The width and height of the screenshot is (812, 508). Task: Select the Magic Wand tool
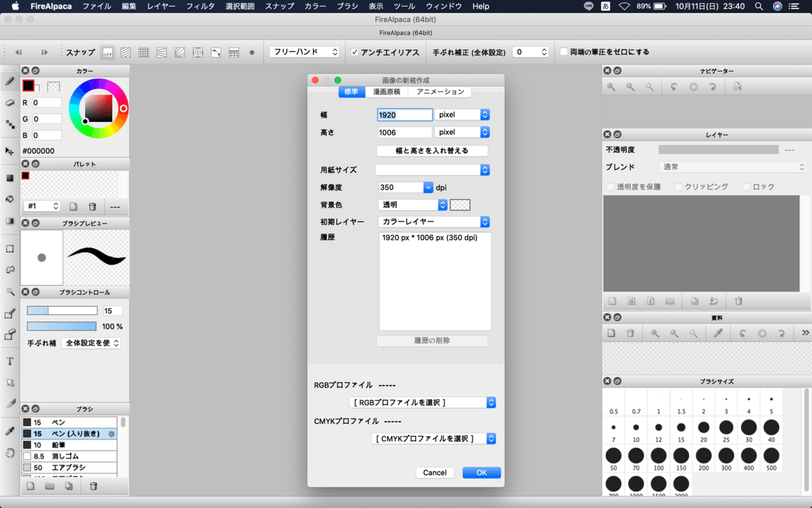coord(10,291)
